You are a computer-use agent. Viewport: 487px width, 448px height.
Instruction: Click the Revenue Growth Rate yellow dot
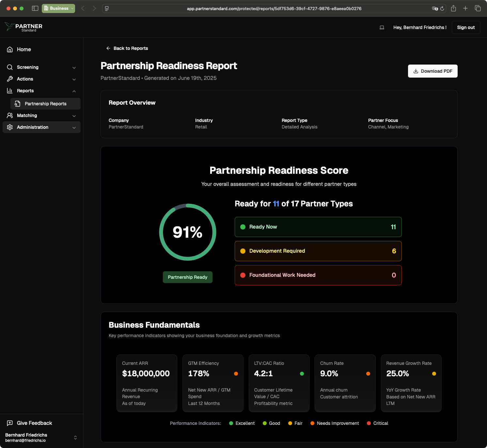(x=434, y=374)
